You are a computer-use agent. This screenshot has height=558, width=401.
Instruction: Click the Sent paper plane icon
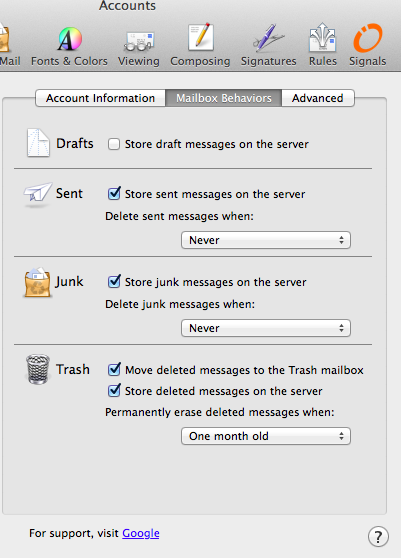(x=38, y=194)
